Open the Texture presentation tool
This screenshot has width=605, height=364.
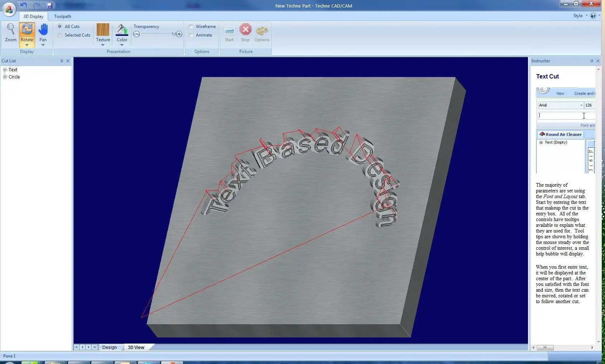[103, 33]
